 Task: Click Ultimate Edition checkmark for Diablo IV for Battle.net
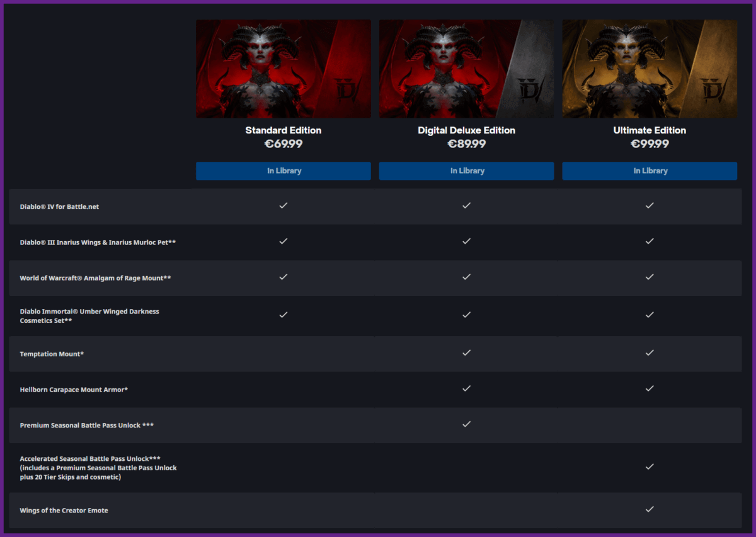point(650,205)
